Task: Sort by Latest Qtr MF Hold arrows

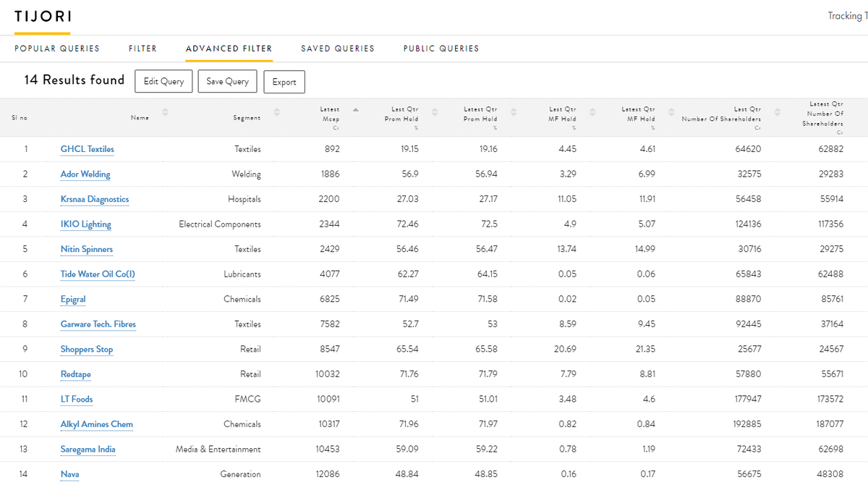Action: coord(671,112)
